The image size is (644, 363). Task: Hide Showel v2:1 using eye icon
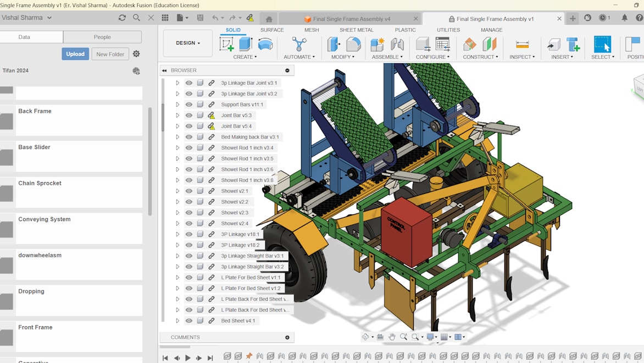coord(189,191)
